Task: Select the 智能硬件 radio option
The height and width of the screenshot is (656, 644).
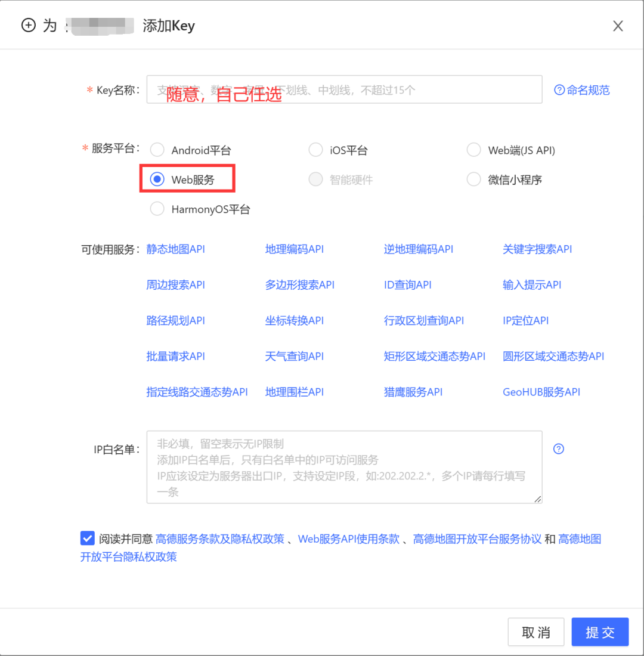Action: click(315, 180)
